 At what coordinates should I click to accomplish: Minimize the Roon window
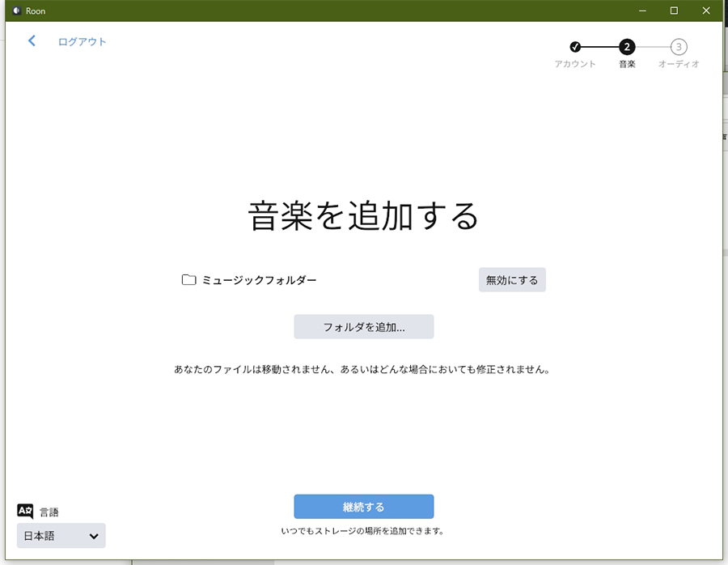(642, 11)
